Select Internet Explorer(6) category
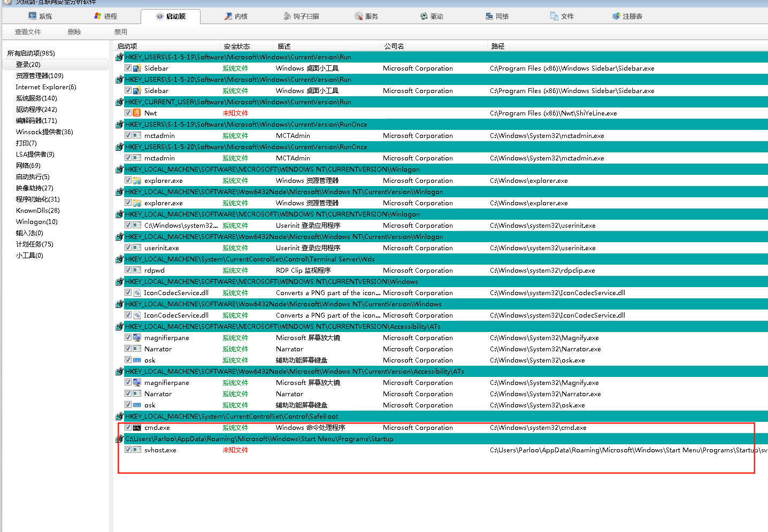The height and width of the screenshot is (532, 768). pos(46,87)
